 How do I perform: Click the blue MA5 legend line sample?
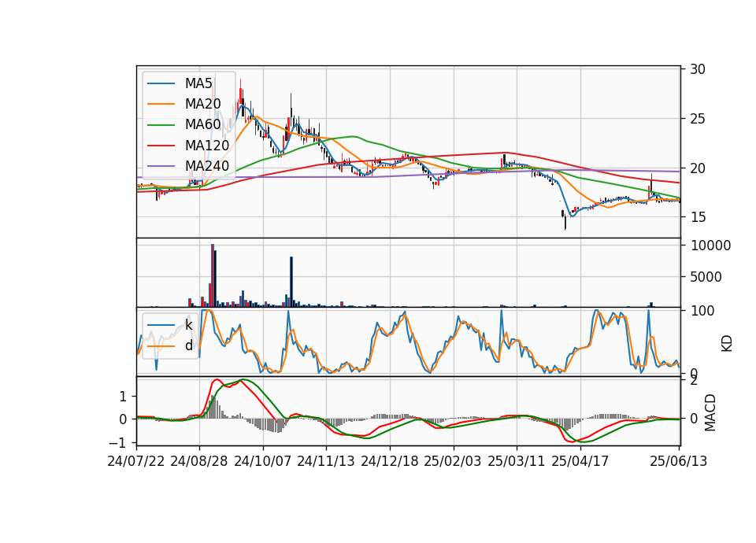(x=161, y=84)
